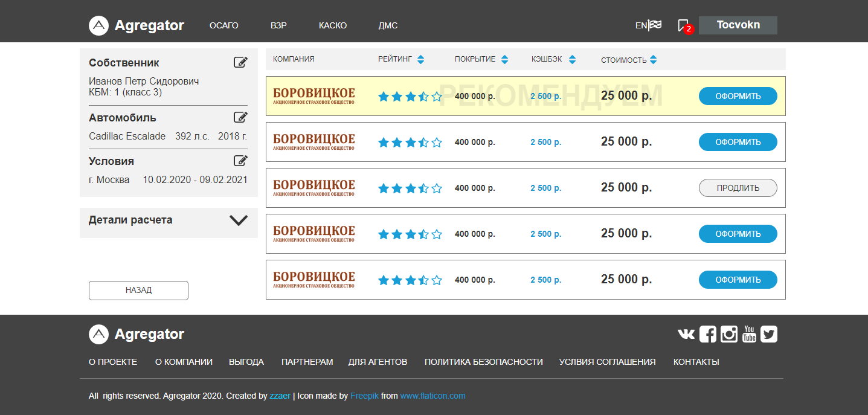This screenshot has height=415, width=868.
Task: Open the Twitter icon in footer
Action: 769,334
